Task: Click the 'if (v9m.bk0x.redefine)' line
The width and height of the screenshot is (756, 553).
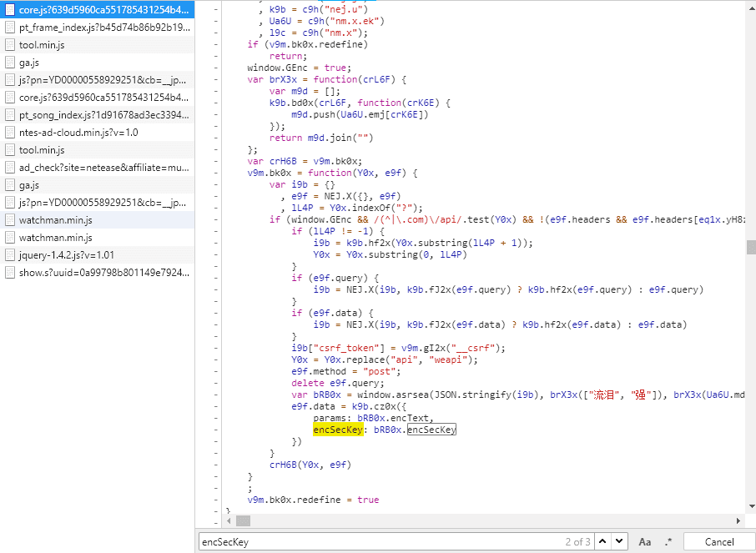Action: tap(308, 44)
